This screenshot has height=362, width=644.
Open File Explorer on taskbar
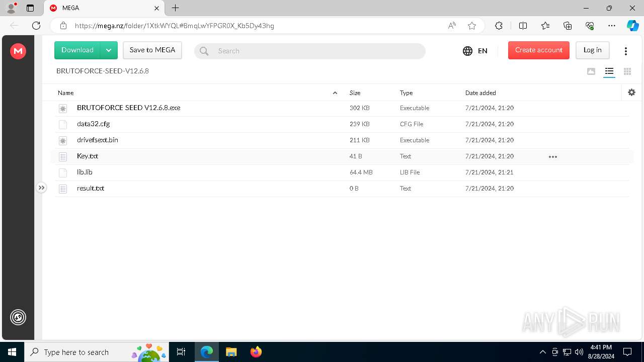[x=231, y=352]
